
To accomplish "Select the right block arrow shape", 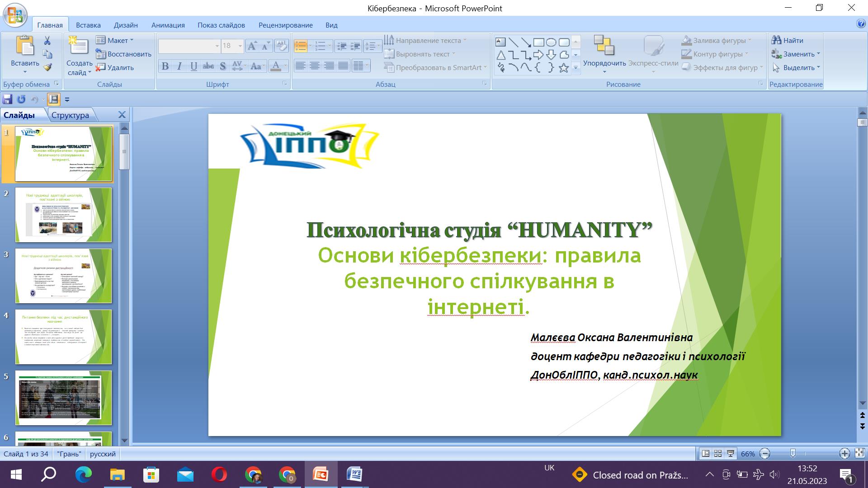I will (538, 55).
